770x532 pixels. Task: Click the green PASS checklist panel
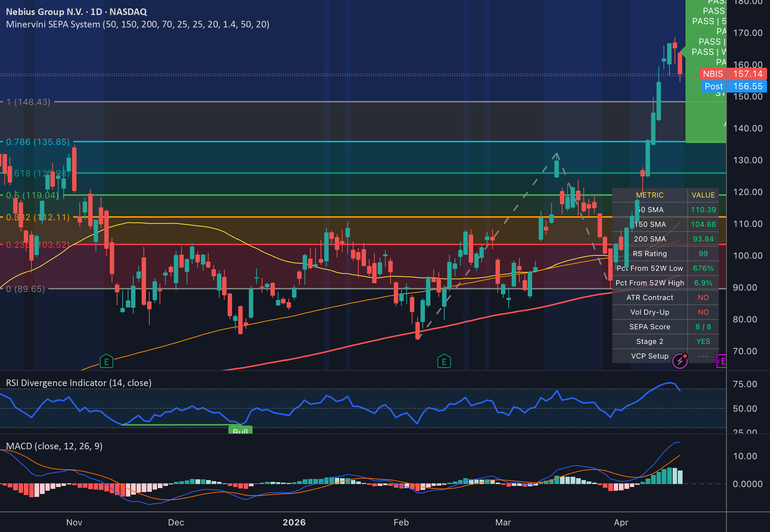[706, 71]
